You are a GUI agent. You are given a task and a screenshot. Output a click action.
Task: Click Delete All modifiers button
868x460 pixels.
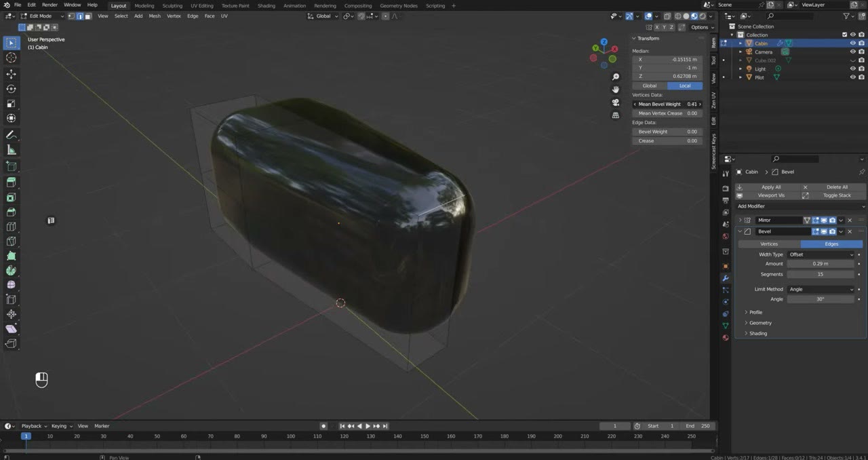click(x=833, y=187)
